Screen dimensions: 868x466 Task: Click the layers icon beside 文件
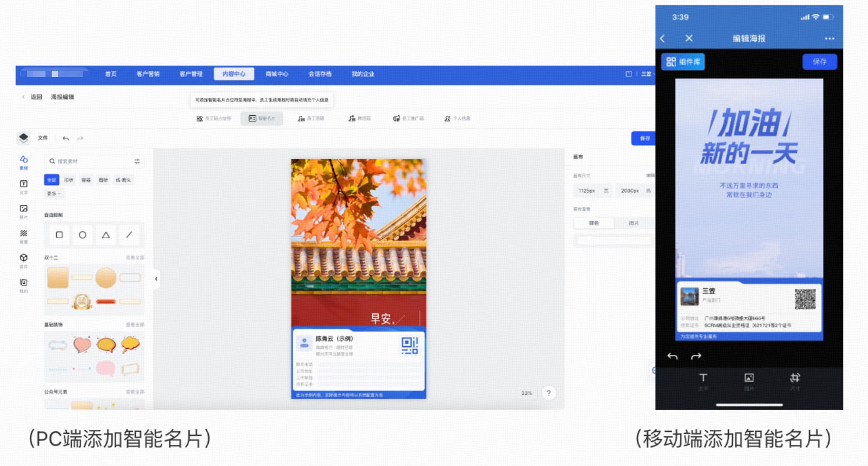(23, 137)
